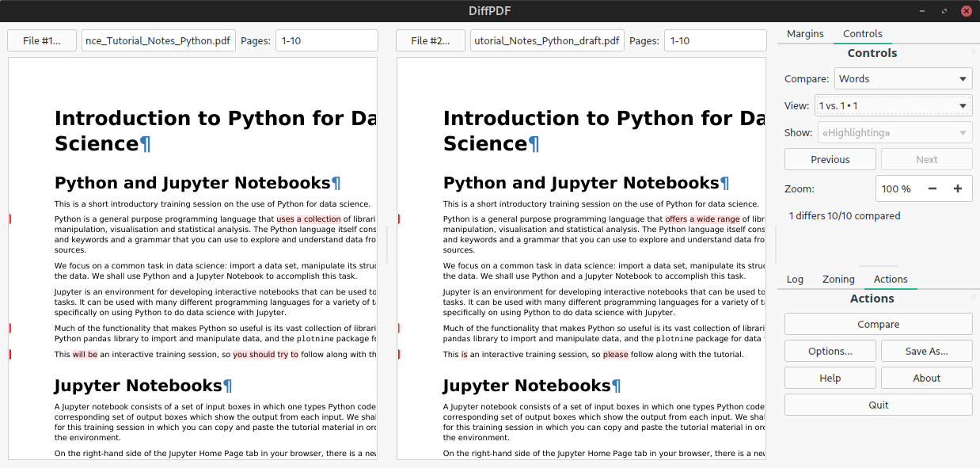This screenshot has height=468, width=980.
Task: Increase zoom using the plus button
Action: pyautogui.click(x=958, y=188)
